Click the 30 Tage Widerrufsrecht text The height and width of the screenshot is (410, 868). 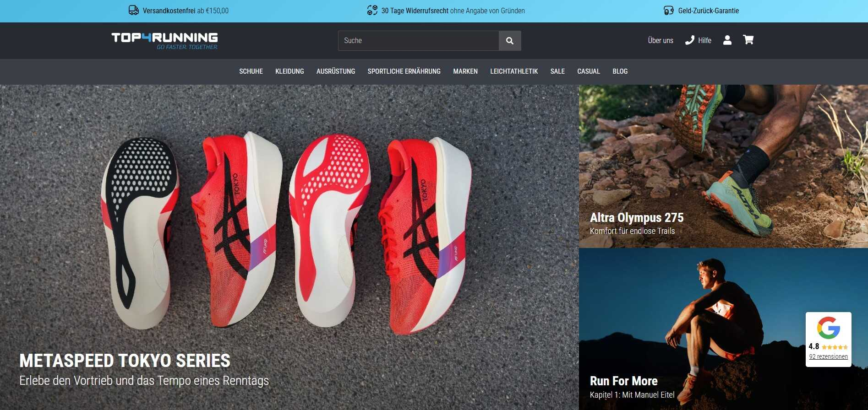point(415,11)
